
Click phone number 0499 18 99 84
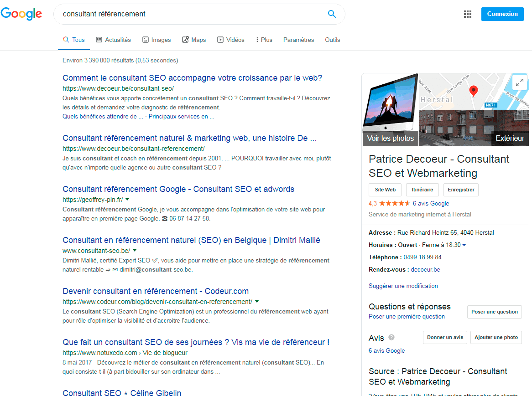422,257
